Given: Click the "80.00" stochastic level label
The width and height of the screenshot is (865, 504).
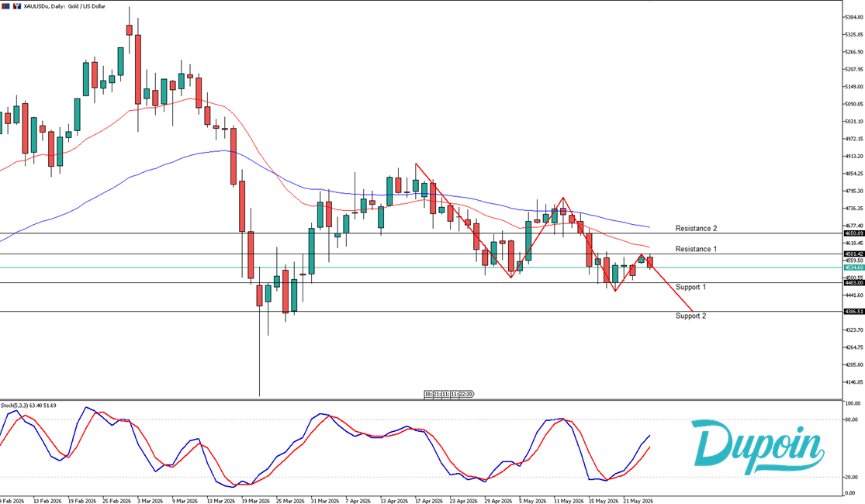Looking at the screenshot, I should tap(853, 420).
